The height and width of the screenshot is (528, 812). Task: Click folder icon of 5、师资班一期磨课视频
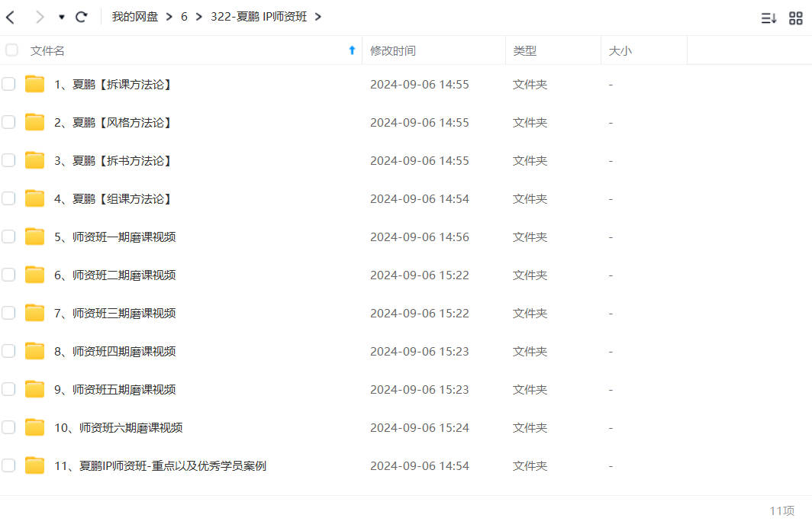pyautogui.click(x=34, y=237)
